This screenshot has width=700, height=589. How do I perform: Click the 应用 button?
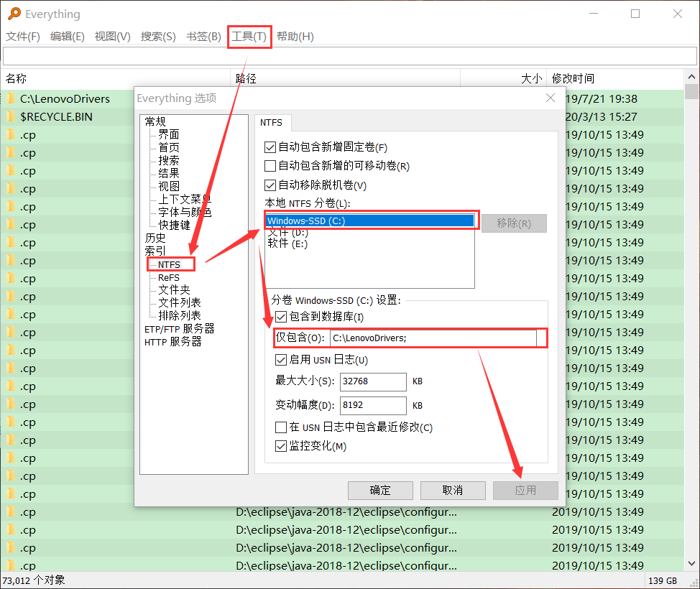(x=525, y=490)
